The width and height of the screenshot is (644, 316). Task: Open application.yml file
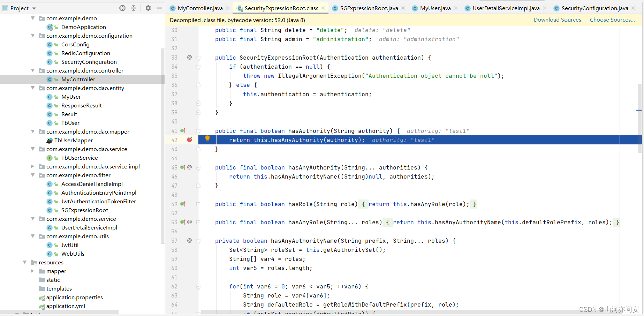[x=66, y=306]
